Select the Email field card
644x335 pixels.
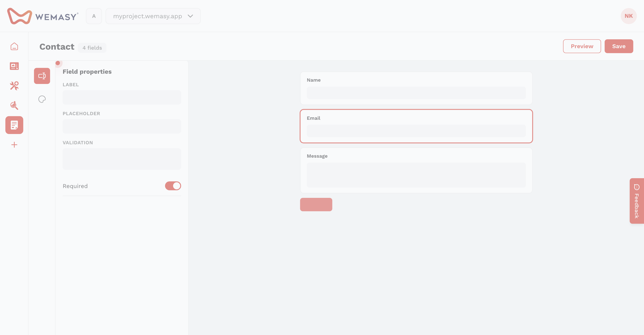416,126
